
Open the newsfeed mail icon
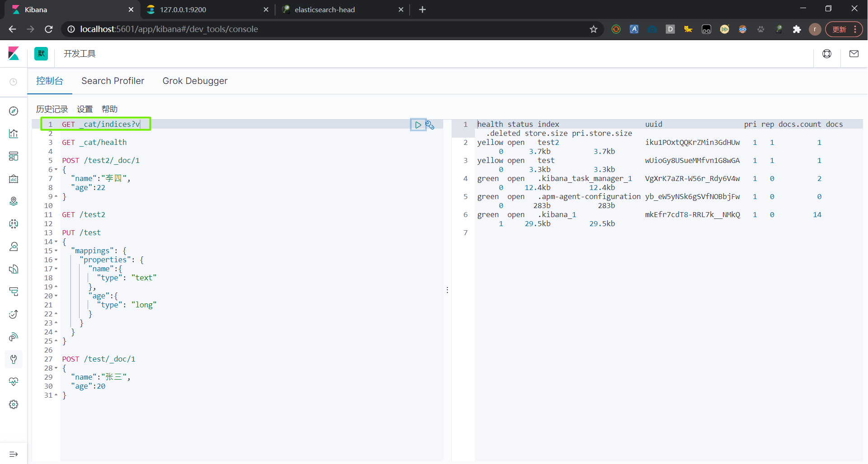coord(854,54)
